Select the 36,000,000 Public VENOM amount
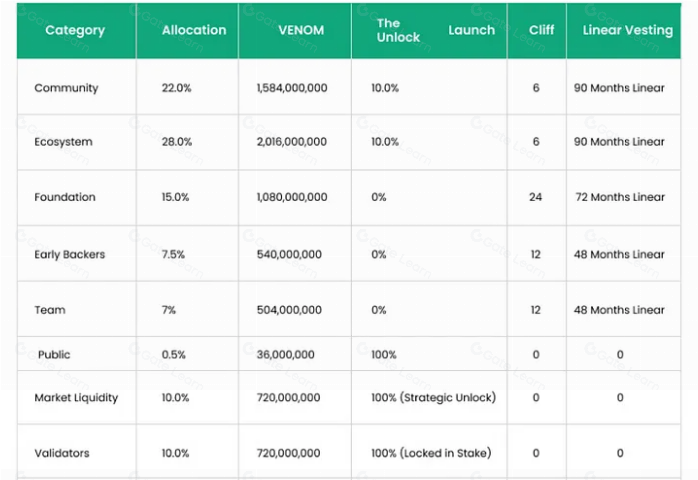The height and width of the screenshot is (480, 698). click(285, 354)
